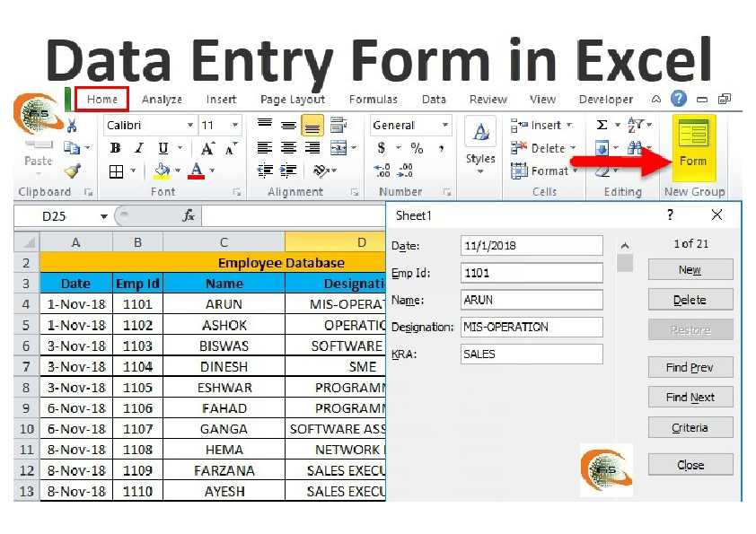Toggle Bold formatting

pos(115,148)
